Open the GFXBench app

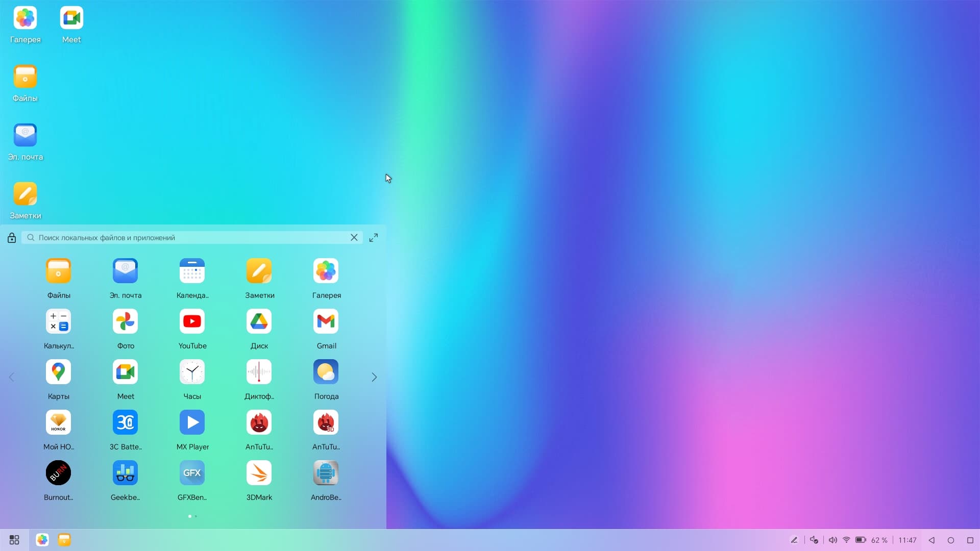point(192,473)
